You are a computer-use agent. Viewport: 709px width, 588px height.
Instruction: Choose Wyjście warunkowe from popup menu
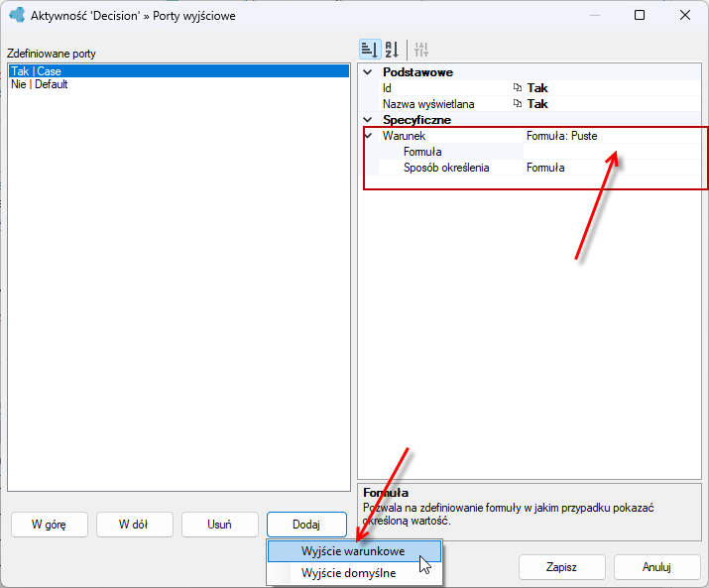pos(354,551)
